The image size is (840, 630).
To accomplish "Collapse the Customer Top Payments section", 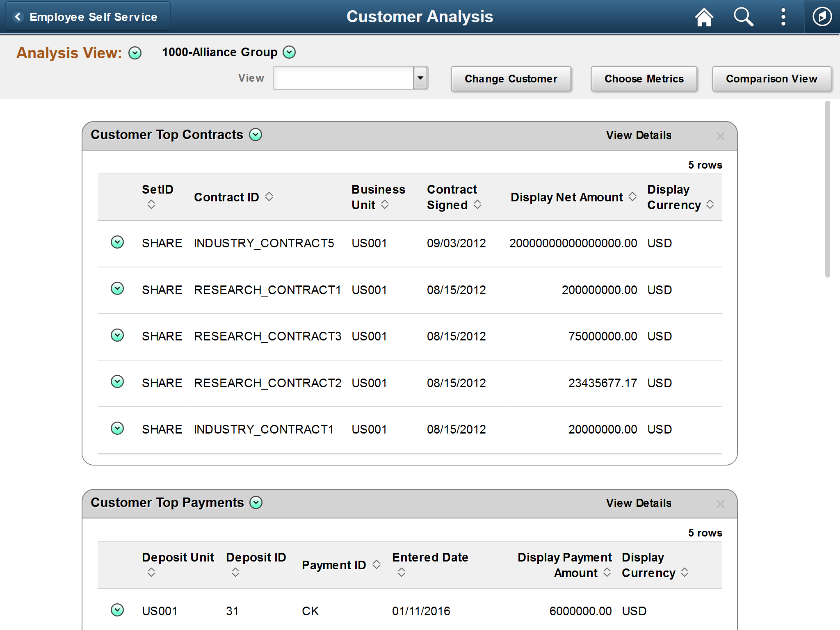I will [x=256, y=502].
